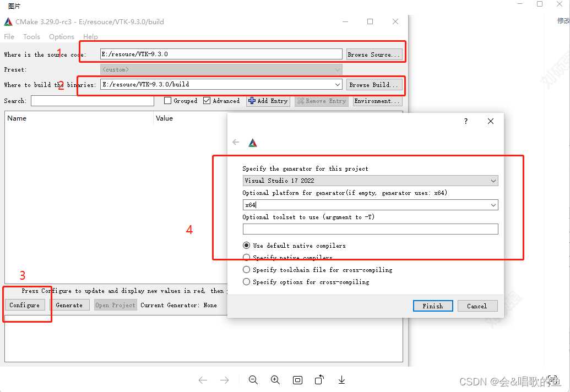Screen dimensions: 570x392
Task: Open the Tools menu
Action: [x=31, y=36]
